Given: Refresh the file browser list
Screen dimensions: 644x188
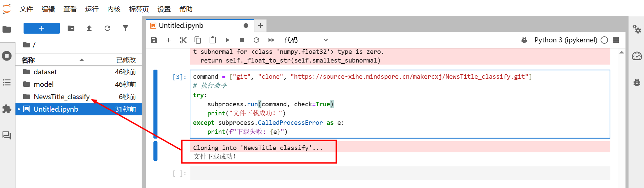Looking at the screenshot, I should [x=107, y=28].
